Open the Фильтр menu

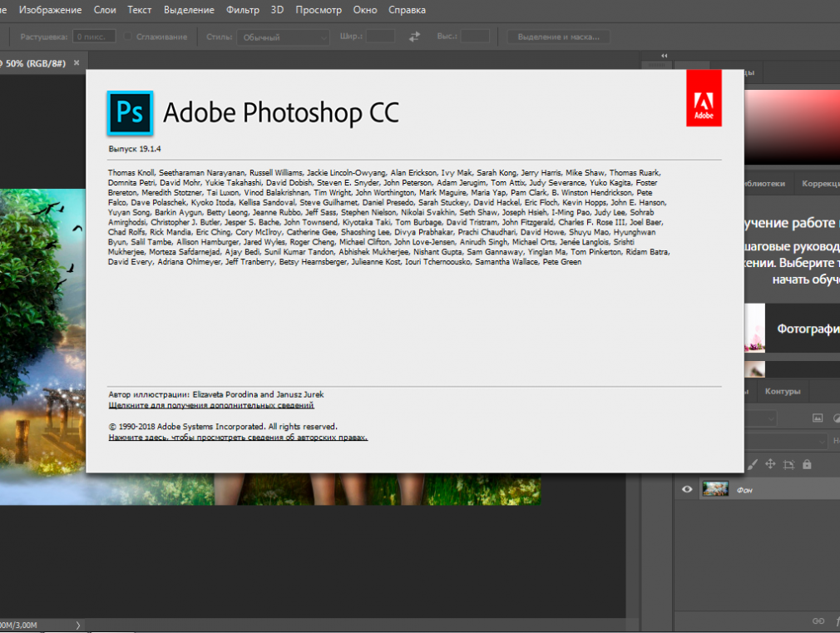point(243,10)
